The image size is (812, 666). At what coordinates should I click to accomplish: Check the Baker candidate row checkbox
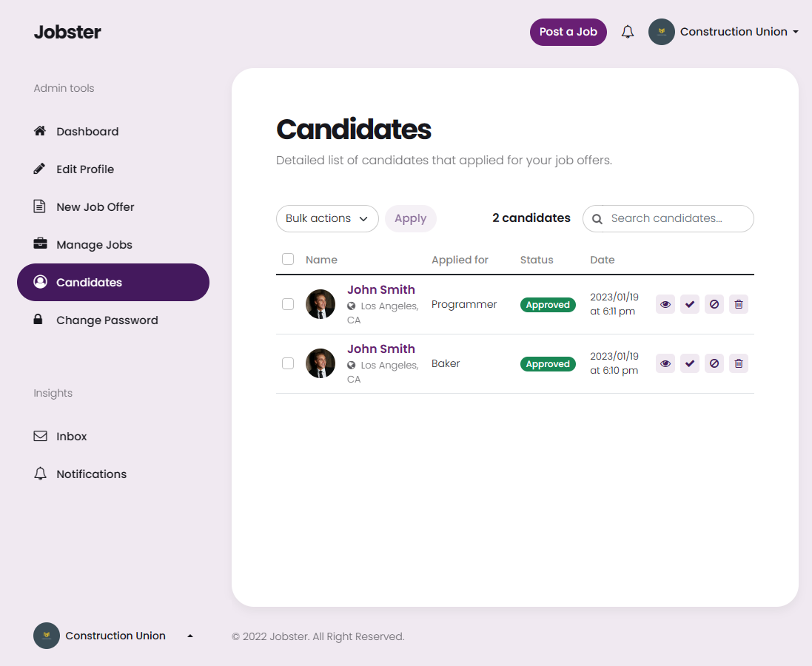click(288, 363)
